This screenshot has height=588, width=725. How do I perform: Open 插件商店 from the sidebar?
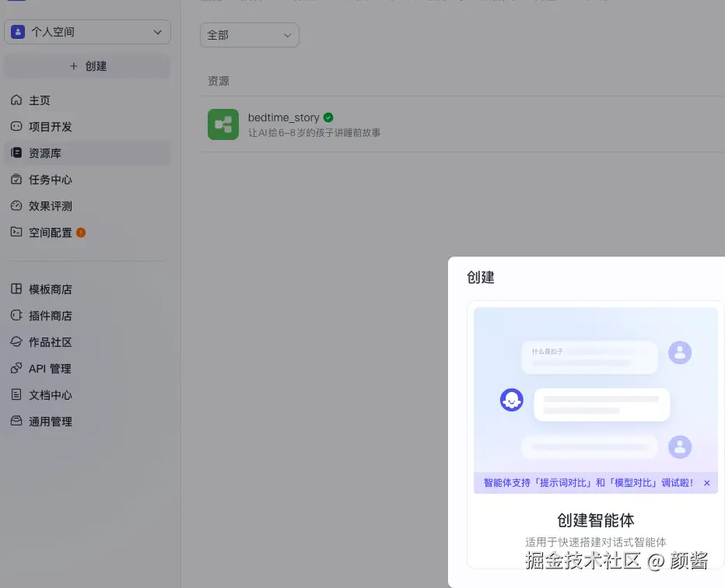pyautogui.click(x=87, y=315)
